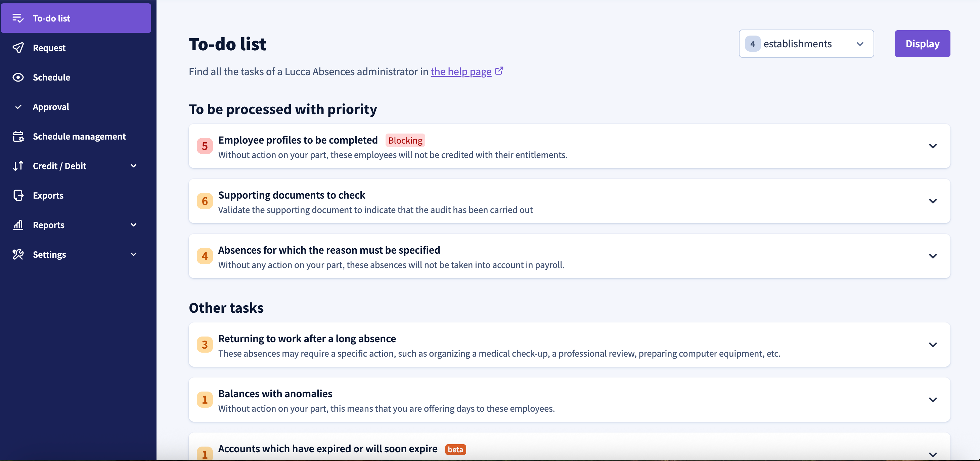Screen dimensions: 980x461
Task: Open the establishments dropdown
Action: tap(806, 44)
